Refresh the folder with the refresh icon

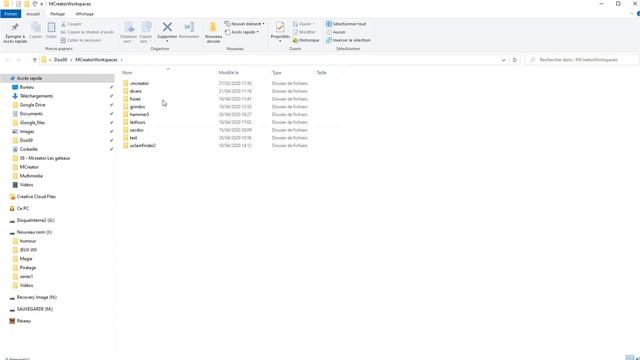(515, 60)
